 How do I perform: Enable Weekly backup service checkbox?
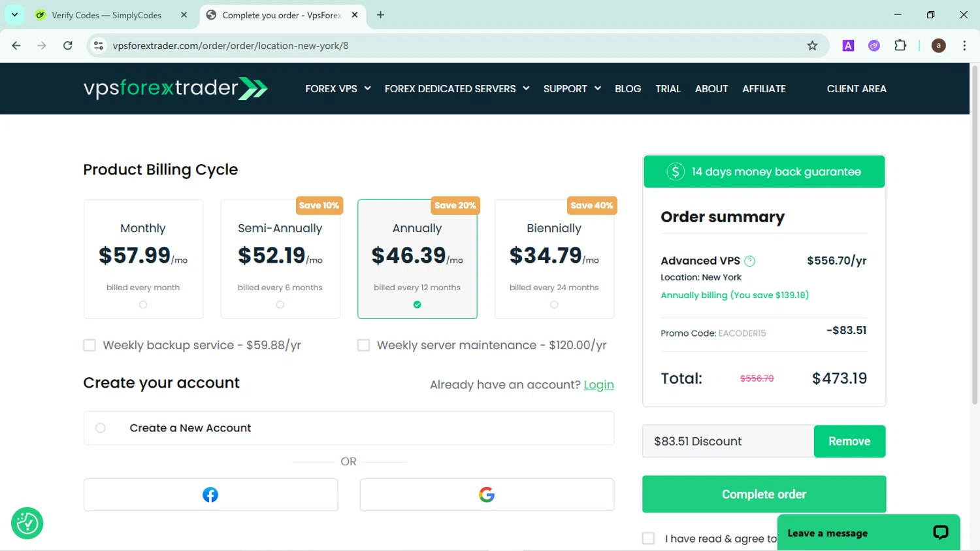(x=90, y=345)
